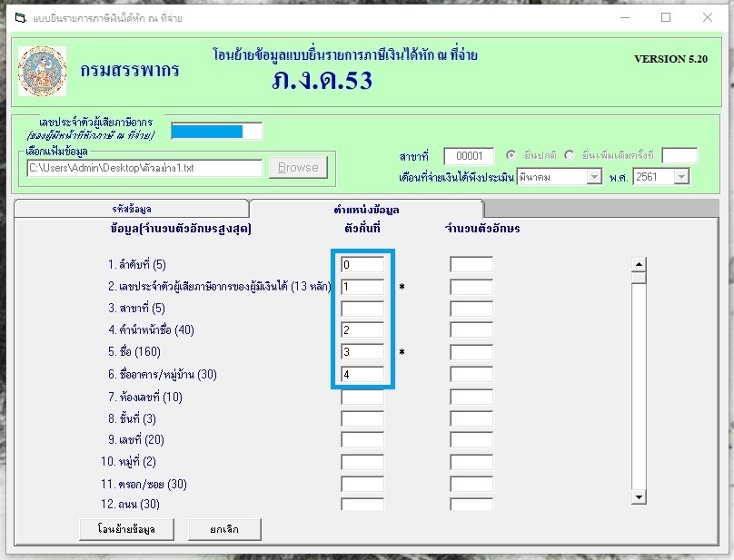The height and width of the screenshot is (560, 734).
Task: Click the ตัวคั่นที่ column header
Action: [x=362, y=229]
